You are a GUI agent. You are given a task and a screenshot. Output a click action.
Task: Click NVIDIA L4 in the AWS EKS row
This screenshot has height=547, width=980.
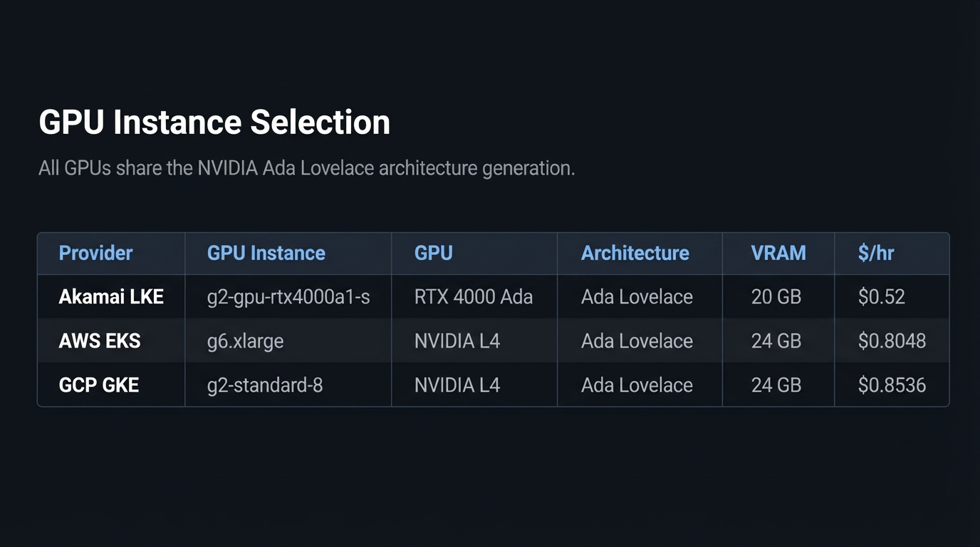click(457, 340)
